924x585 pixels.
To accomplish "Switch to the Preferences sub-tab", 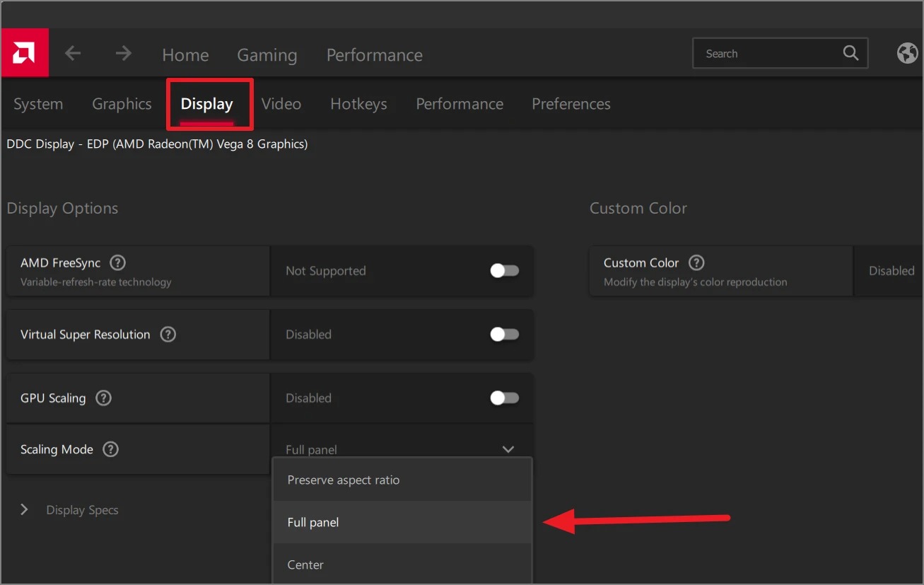I will click(571, 104).
